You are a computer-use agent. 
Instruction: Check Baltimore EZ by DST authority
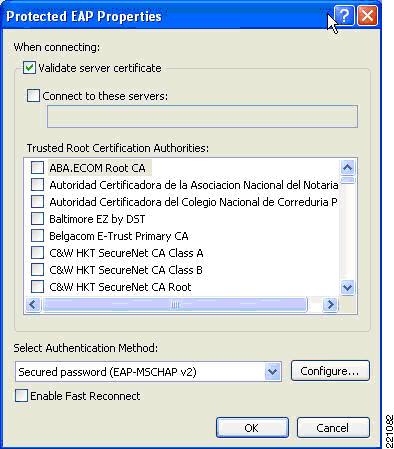[37, 219]
